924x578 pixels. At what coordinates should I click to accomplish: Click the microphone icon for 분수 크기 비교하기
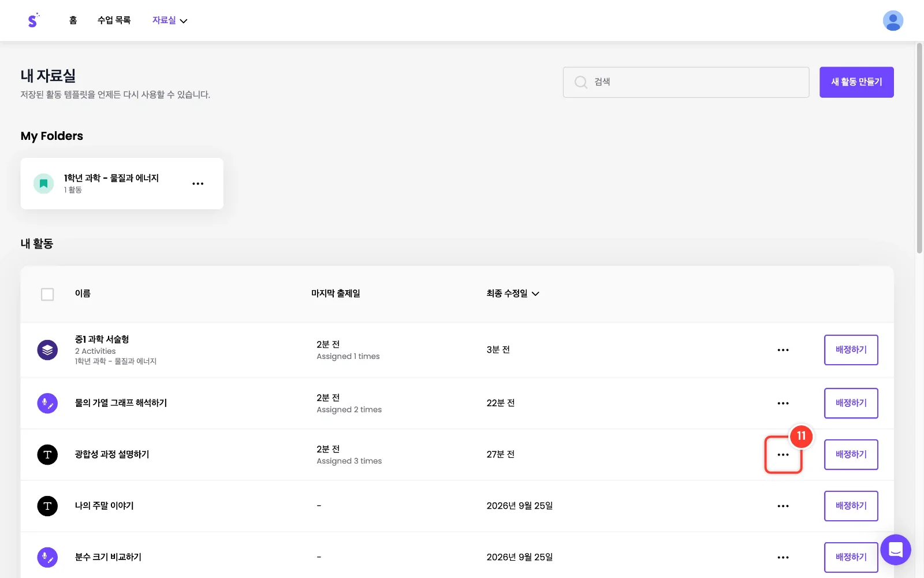pos(47,557)
